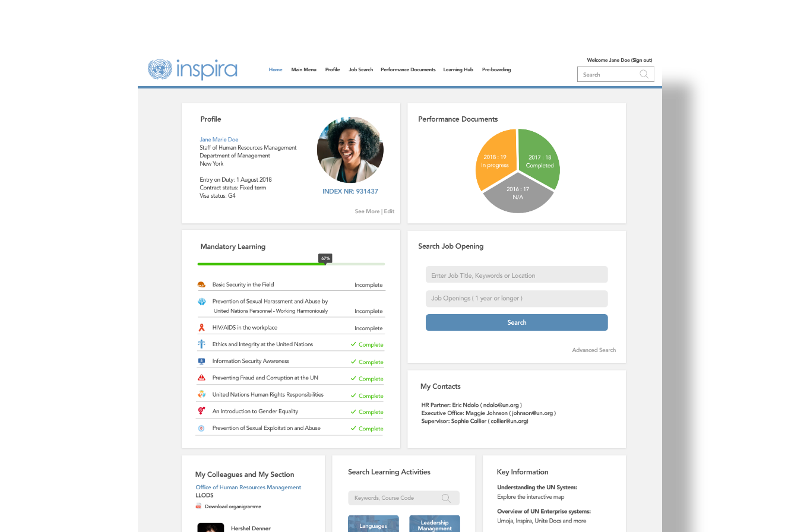The width and height of the screenshot is (788, 532).
Task: Click the magnifier icon in top search box
Action: click(x=644, y=74)
